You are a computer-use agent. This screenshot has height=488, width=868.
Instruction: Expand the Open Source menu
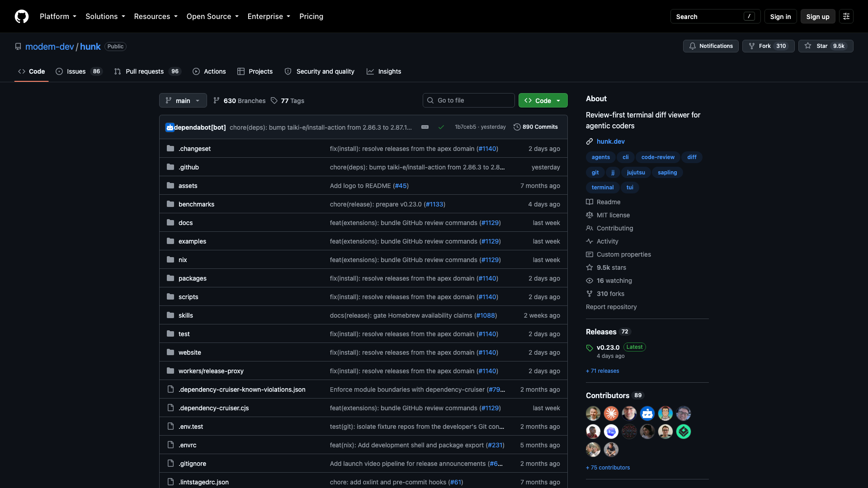coord(212,16)
